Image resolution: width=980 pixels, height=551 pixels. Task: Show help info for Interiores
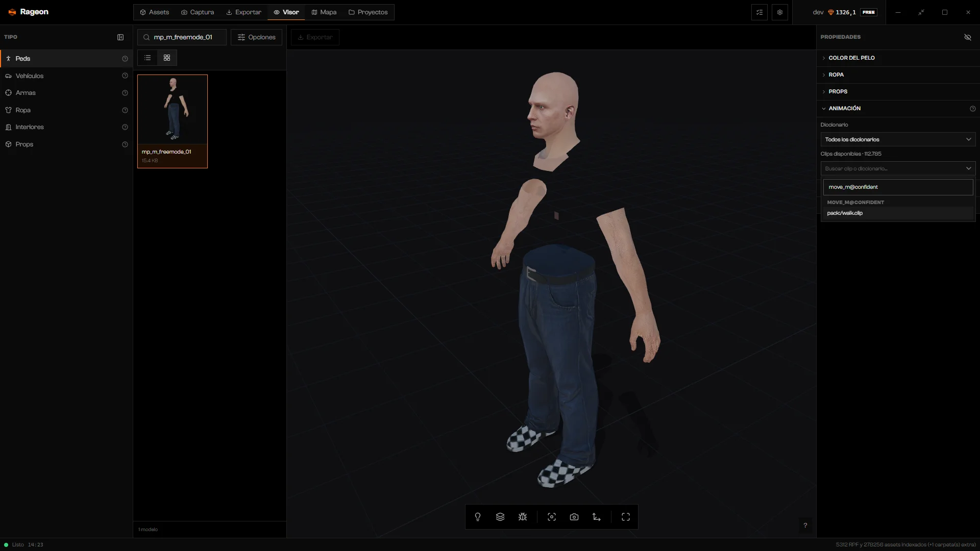click(125, 127)
